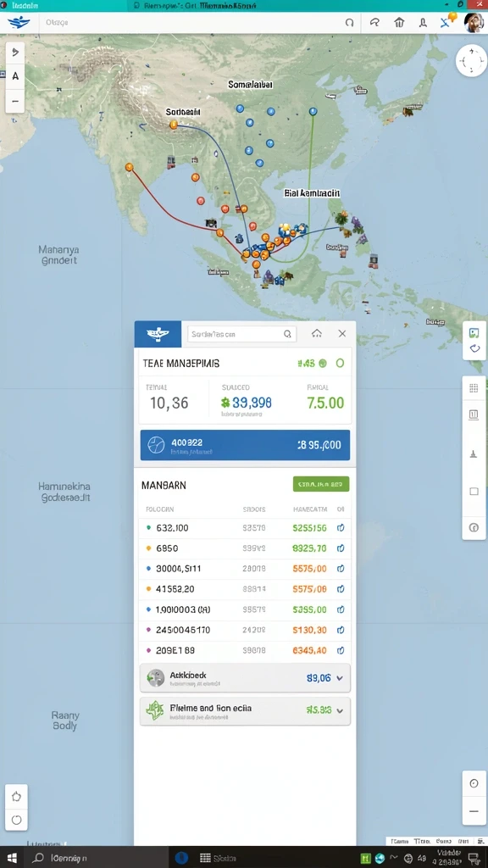Close the management panel with the X
488x868 pixels.
(342, 333)
